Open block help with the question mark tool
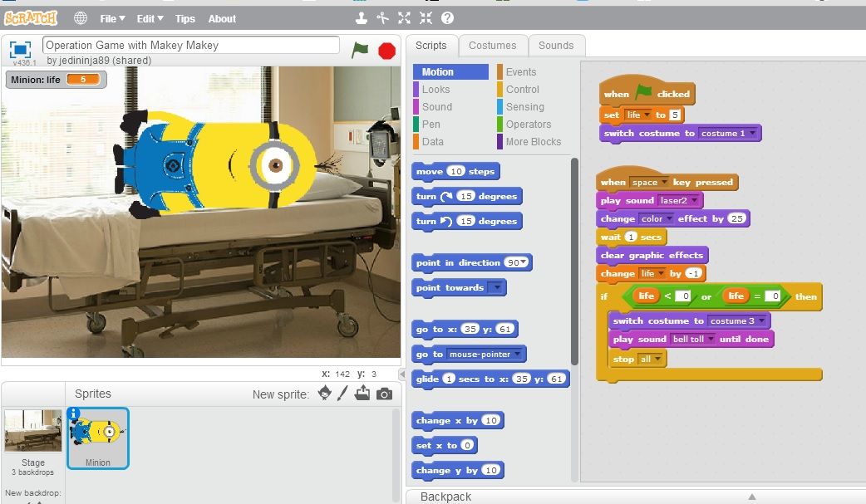 point(448,17)
